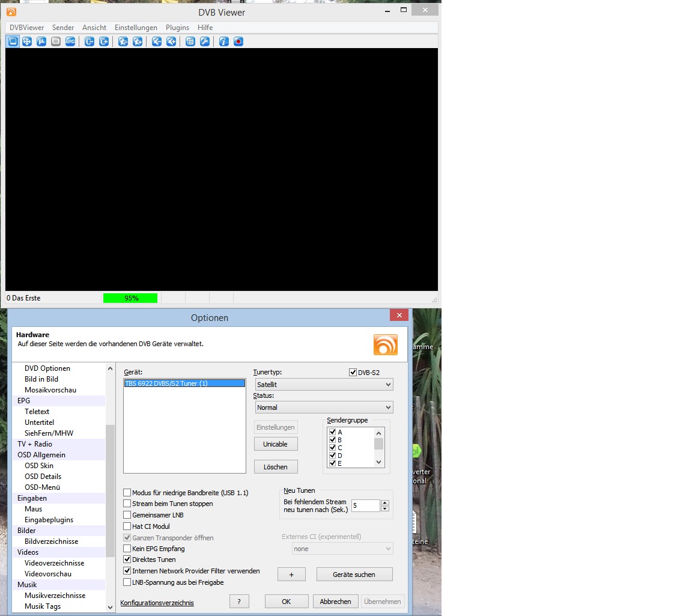
Task: Open channel list toolbar icon
Action: [x=190, y=41]
